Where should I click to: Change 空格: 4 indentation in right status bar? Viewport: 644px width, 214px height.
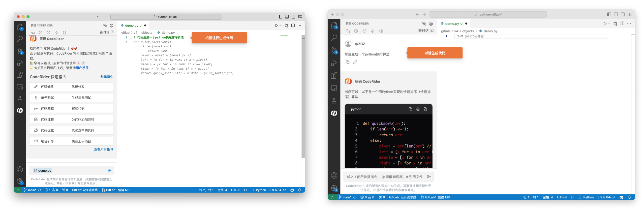[x=548, y=197]
